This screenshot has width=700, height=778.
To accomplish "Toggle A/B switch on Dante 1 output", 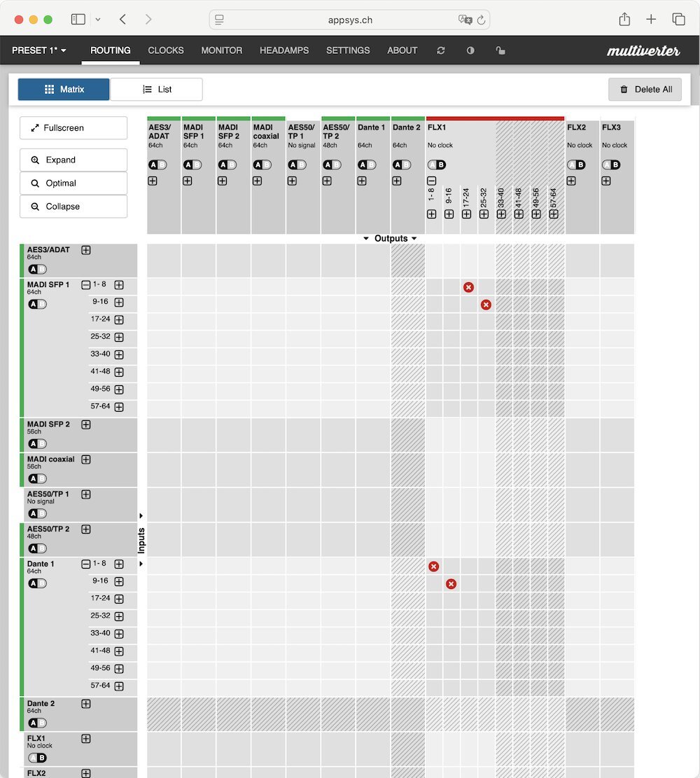I will pyautogui.click(x=367, y=165).
